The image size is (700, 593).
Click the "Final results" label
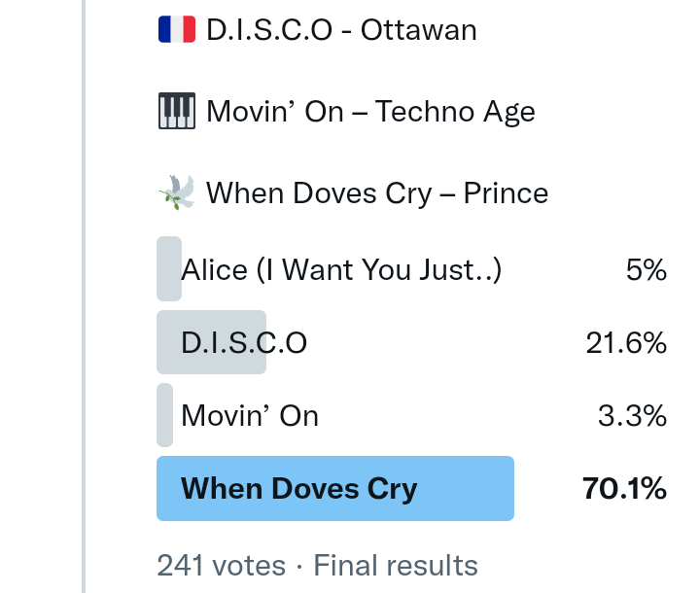point(396,565)
